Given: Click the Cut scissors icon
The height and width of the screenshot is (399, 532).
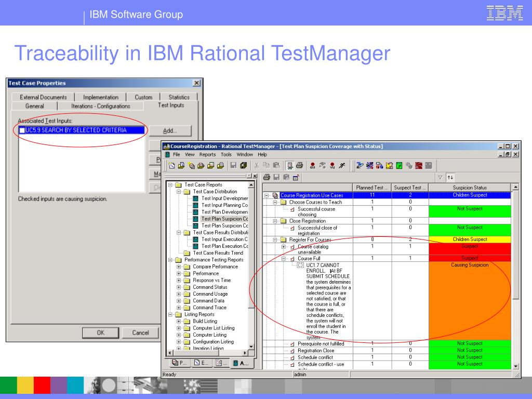Looking at the screenshot, I should tap(257, 165).
